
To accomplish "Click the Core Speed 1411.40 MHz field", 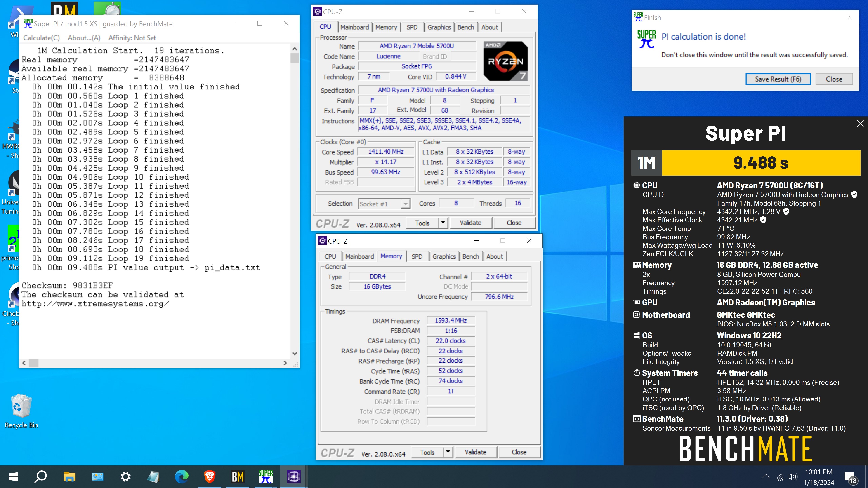I will point(385,152).
